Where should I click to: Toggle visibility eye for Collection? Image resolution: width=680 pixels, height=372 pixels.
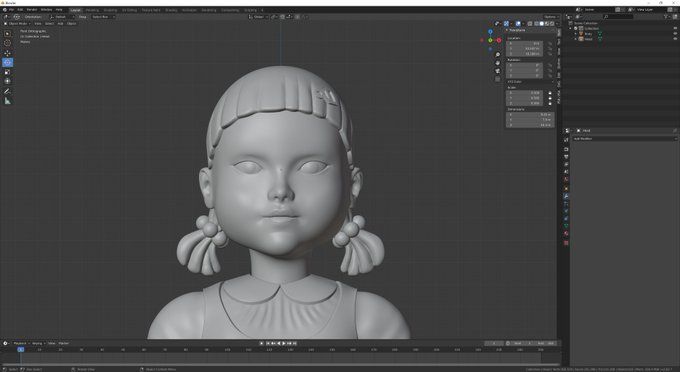click(x=675, y=28)
